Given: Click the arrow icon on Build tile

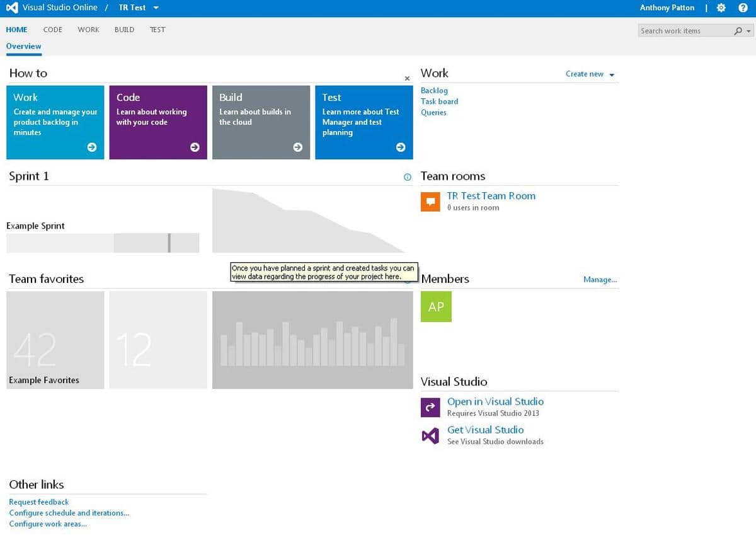Looking at the screenshot, I should tap(297, 147).
